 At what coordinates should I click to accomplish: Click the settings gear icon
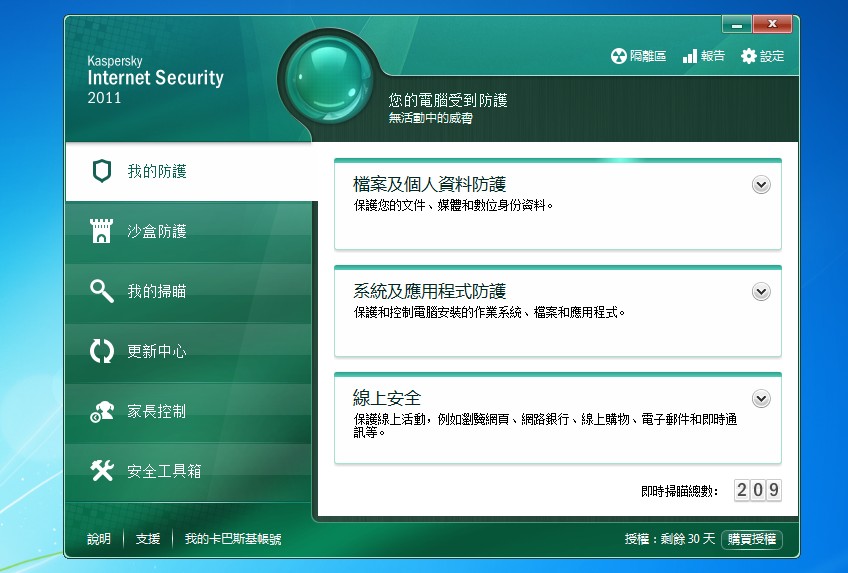(x=748, y=56)
